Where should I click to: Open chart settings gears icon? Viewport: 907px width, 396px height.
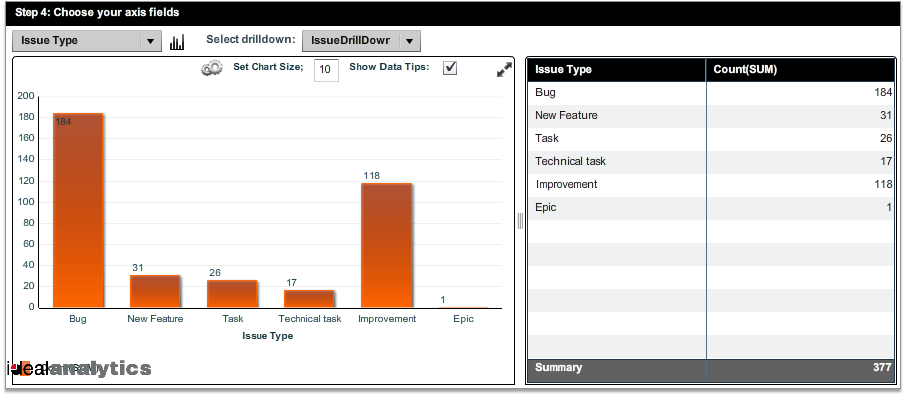click(212, 68)
